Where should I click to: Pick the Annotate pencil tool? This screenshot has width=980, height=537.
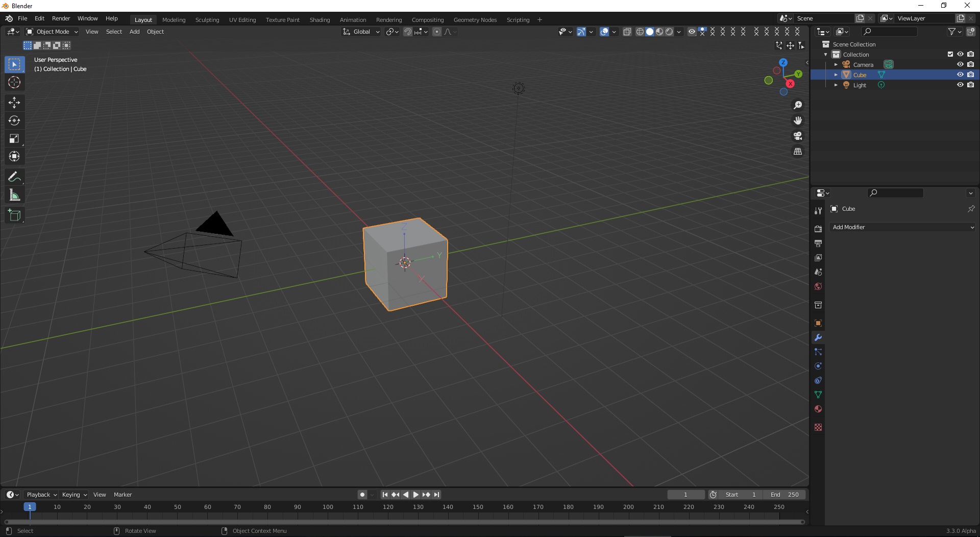(x=14, y=177)
